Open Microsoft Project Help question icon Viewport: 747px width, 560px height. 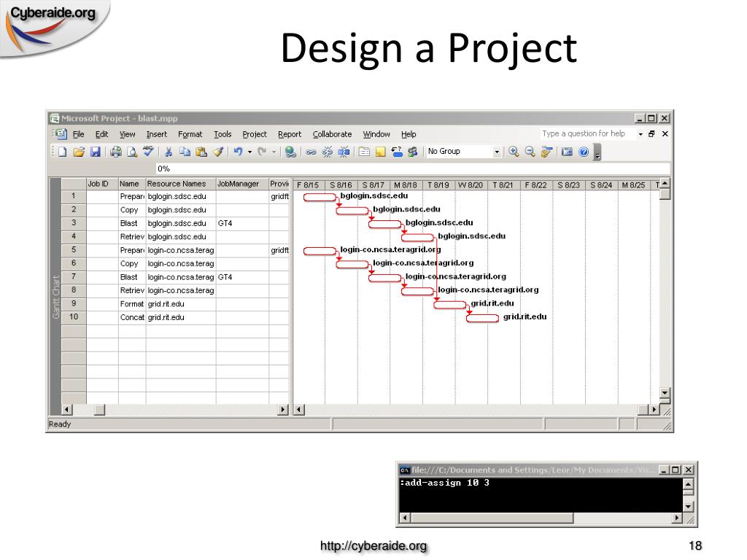[584, 152]
